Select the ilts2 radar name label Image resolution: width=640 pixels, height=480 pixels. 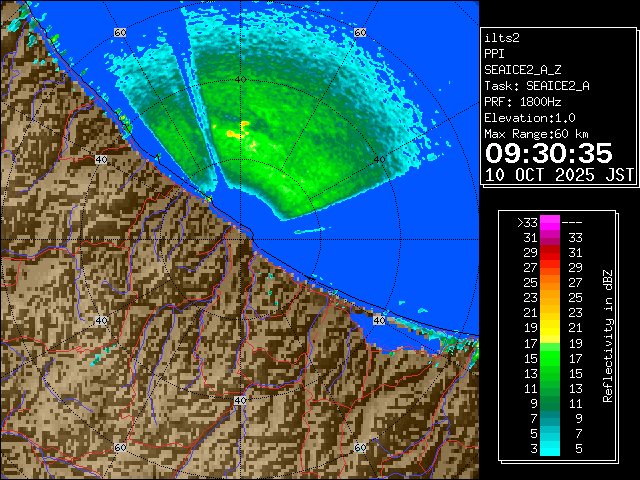pos(502,37)
